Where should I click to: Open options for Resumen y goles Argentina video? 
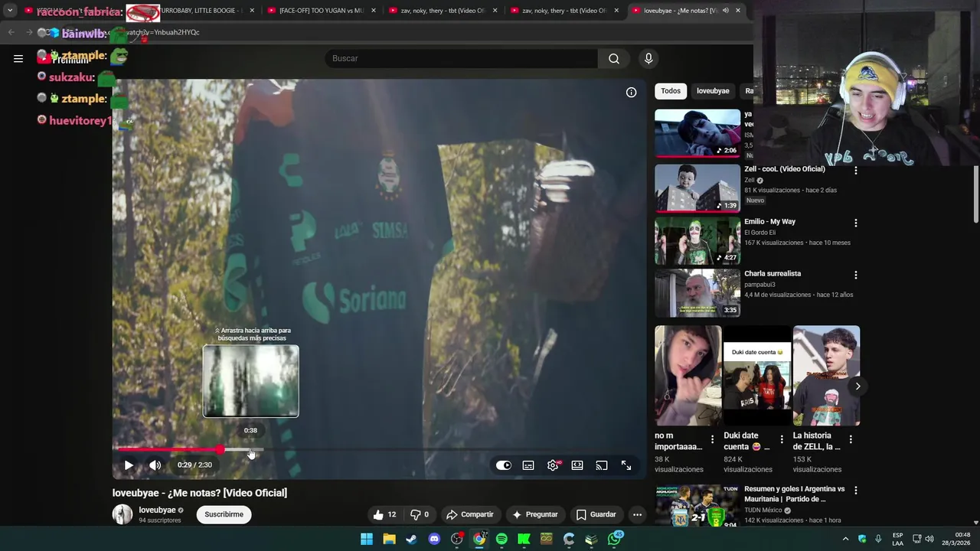(856, 490)
